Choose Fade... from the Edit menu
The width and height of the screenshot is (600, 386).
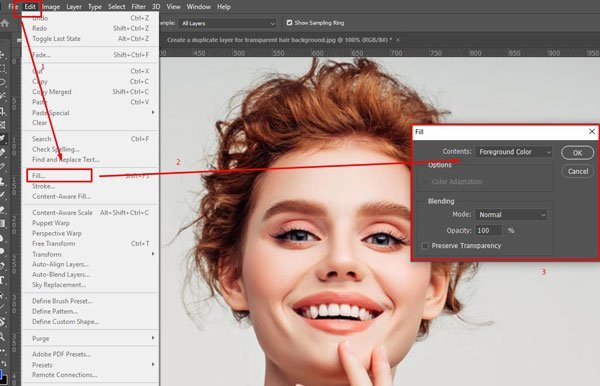coord(91,55)
